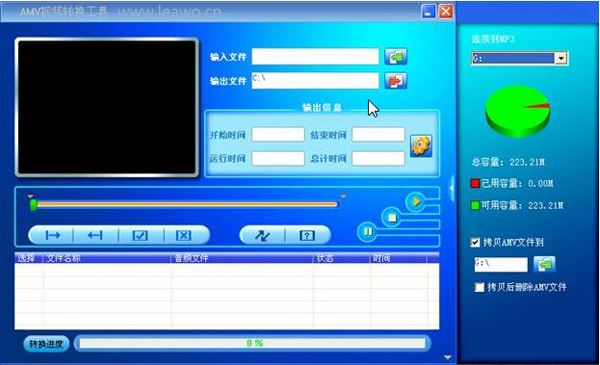Set start point with right-arrow marker button
Screen dimensions: 600x365
pos(52,235)
